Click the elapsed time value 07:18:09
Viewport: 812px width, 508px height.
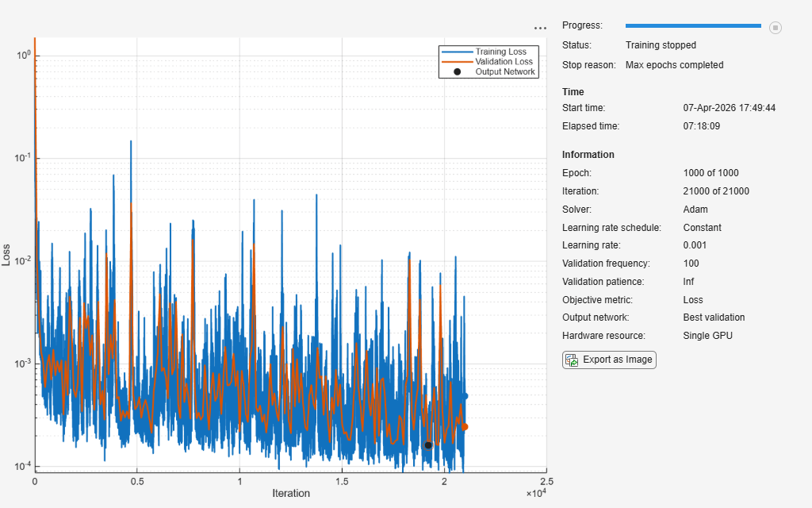click(x=701, y=126)
